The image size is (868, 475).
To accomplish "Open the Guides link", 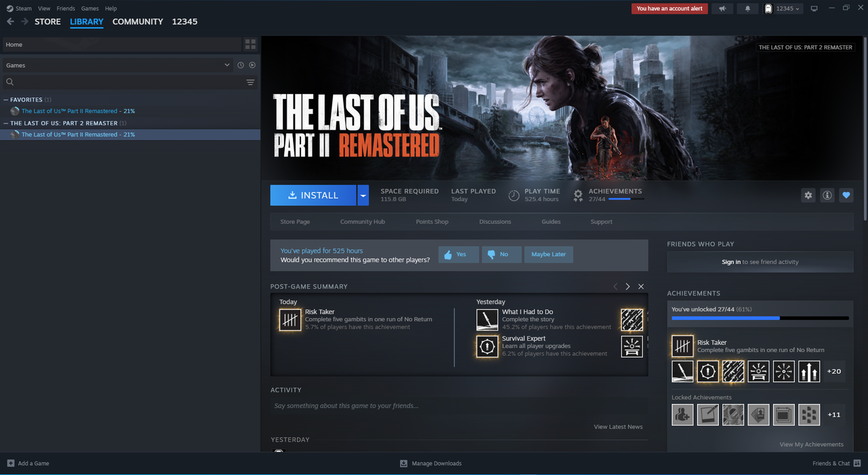I will tap(551, 222).
